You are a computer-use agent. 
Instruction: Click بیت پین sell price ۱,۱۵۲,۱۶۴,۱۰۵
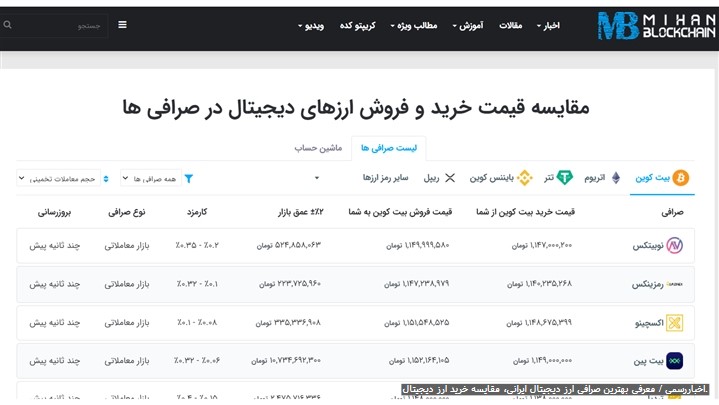pyautogui.click(x=419, y=361)
